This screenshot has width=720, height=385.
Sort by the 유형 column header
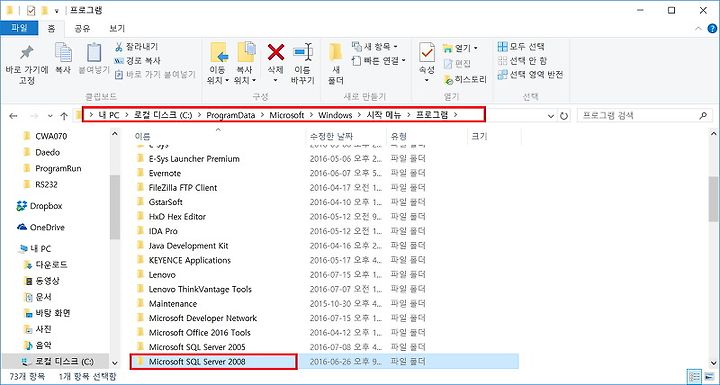427,136
